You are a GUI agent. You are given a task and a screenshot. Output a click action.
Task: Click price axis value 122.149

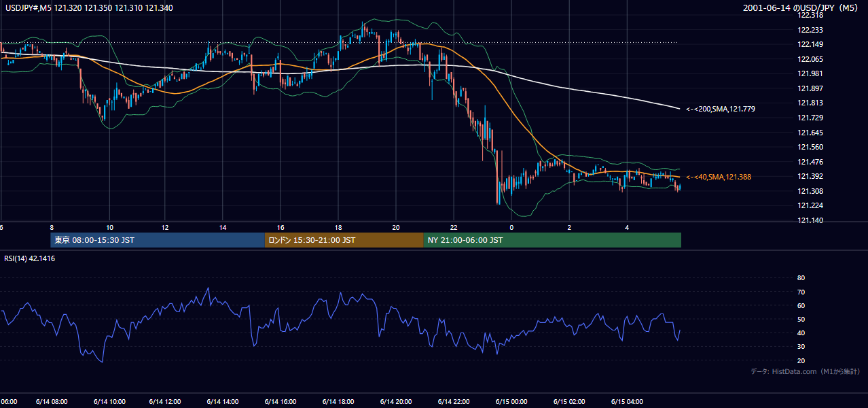pyautogui.click(x=811, y=45)
